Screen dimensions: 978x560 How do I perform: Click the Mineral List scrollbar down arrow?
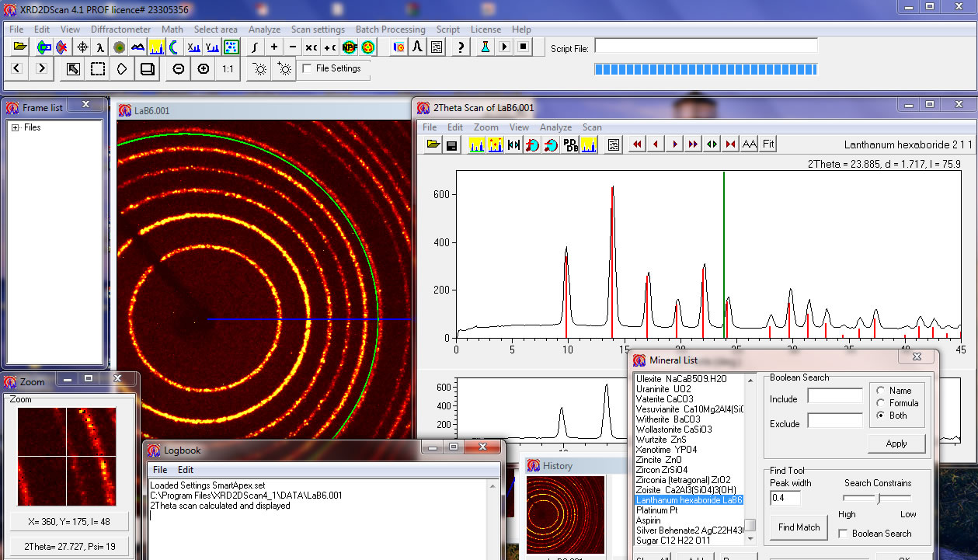(x=750, y=538)
